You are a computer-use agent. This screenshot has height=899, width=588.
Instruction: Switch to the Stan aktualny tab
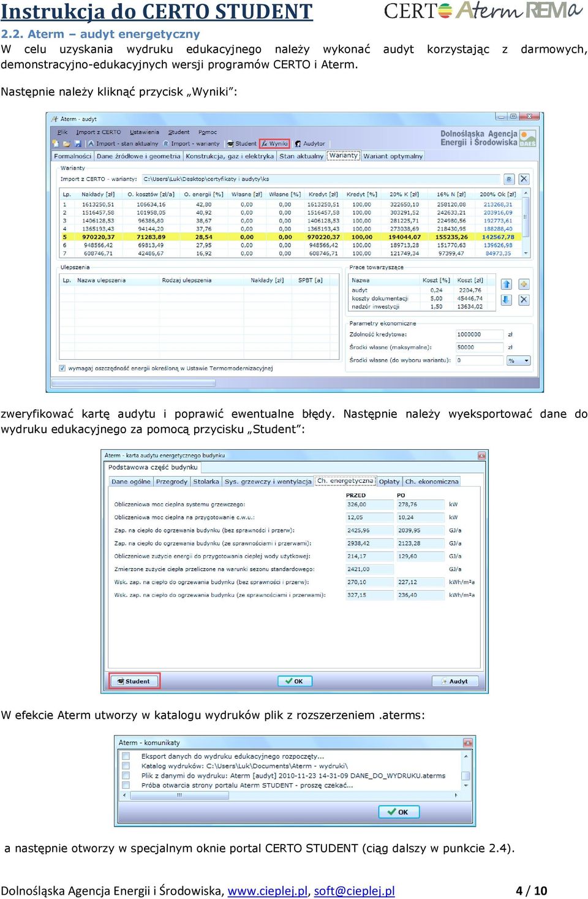tap(301, 156)
